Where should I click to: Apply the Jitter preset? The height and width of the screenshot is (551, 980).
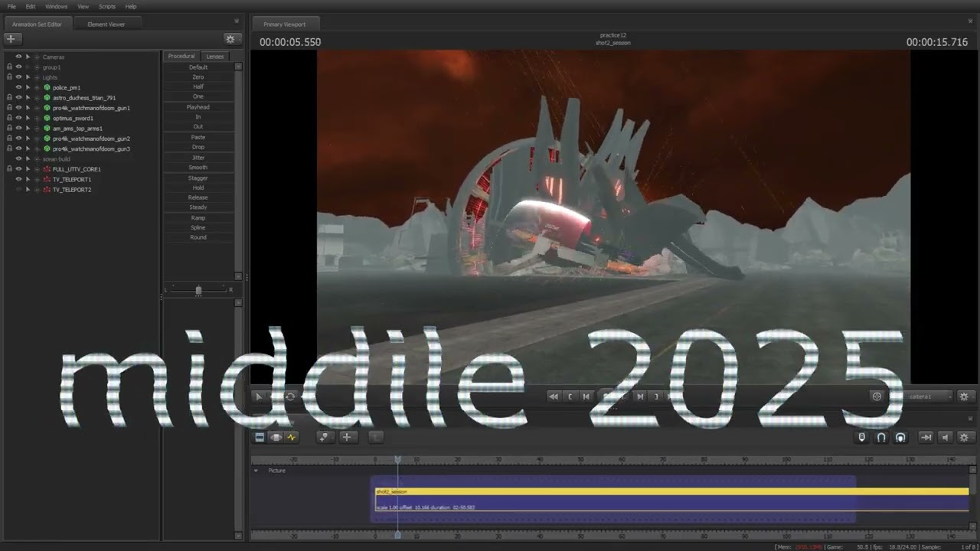click(198, 158)
